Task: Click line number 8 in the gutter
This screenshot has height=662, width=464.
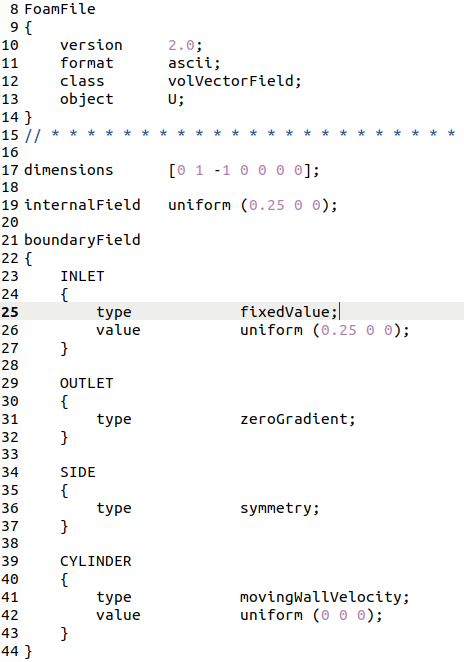Action: pyautogui.click(x=14, y=9)
